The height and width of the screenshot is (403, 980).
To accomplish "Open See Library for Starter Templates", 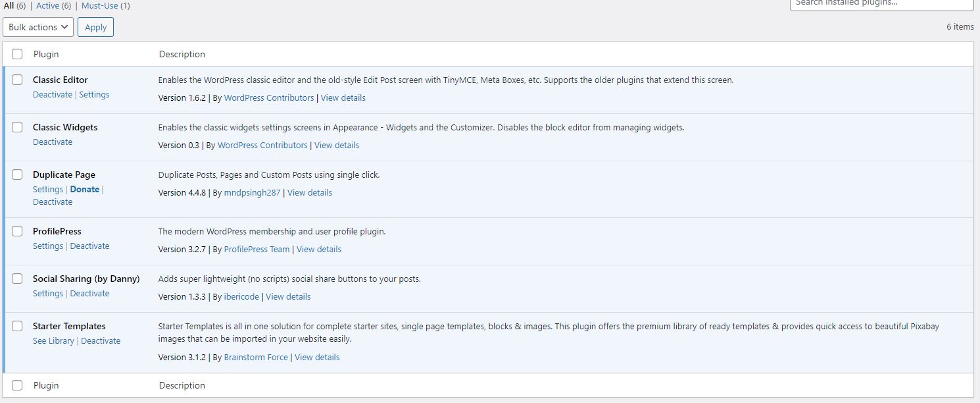I will point(53,340).
